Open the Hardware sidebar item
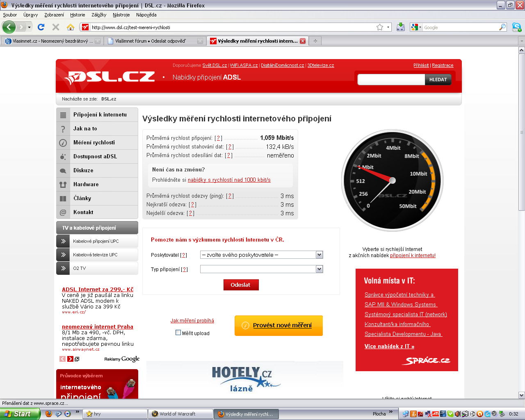This screenshot has width=525, height=420. [97, 185]
